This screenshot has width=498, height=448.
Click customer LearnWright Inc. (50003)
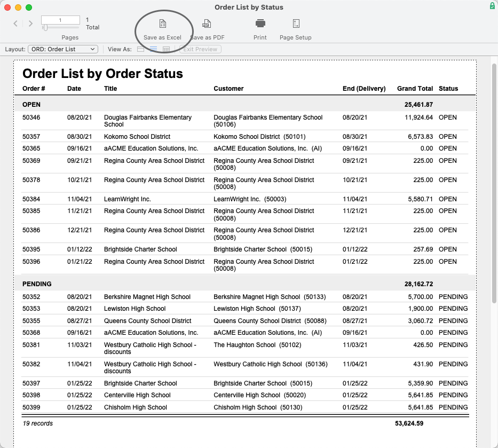point(250,199)
